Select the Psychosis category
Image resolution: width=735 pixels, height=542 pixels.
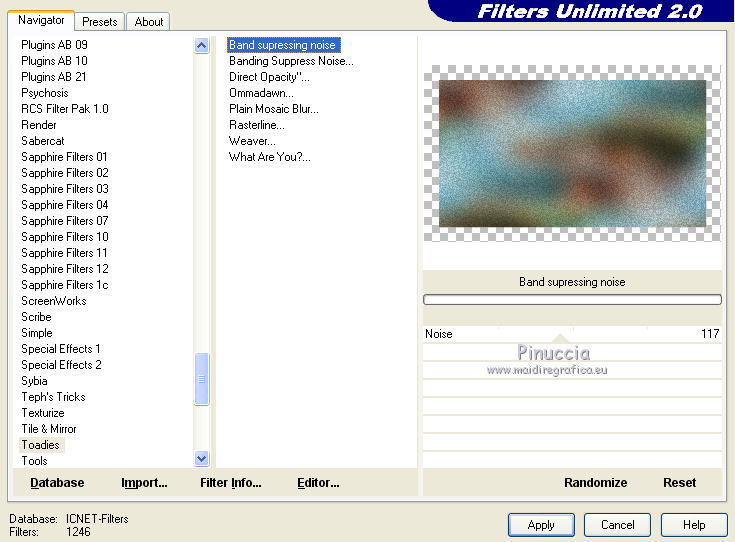[45, 93]
